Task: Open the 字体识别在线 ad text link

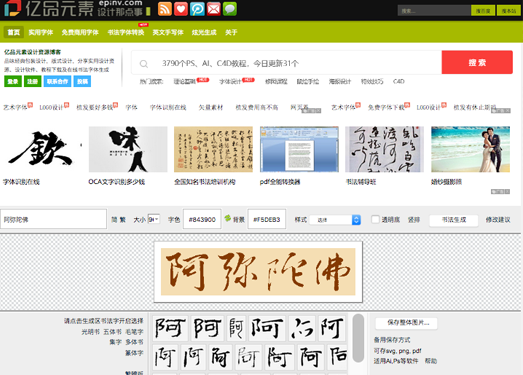Action: coord(168,107)
